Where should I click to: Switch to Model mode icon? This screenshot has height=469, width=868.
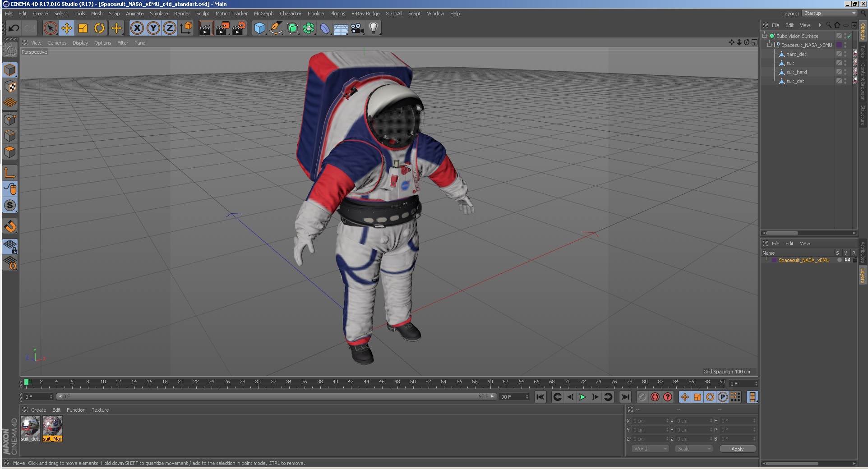10,70
